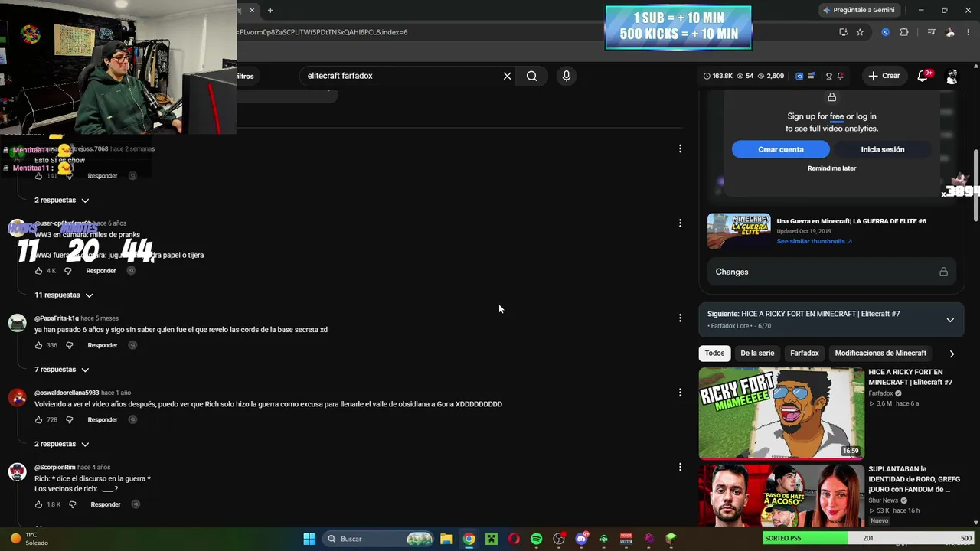Show more filter chips with right arrow
This screenshot has width=980, height=551.
pos(952,354)
